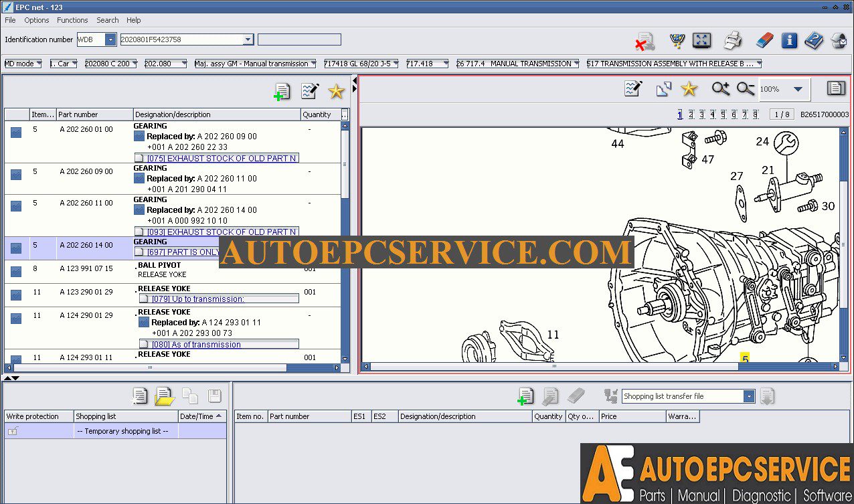Add item icon in shopping list details toolbar

[x=525, y=396]
